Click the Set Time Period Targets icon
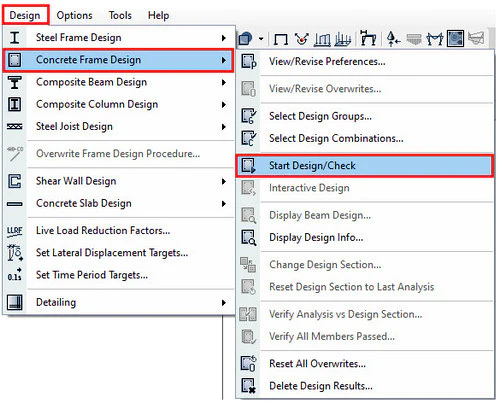Image resolution: width=500 pixels, height=404 pixels. 15,275
